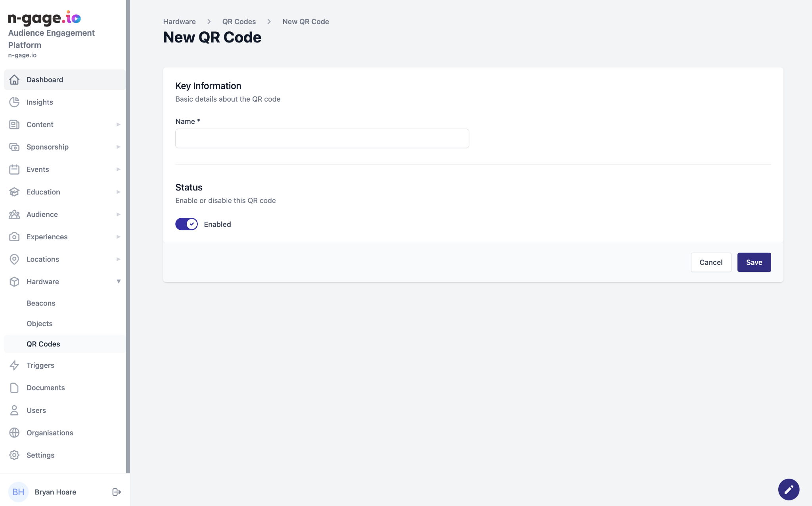Viewport: 812px width, 506px height.
Task: Expand the Audience submenu arrow
Action: coord(118,214)
